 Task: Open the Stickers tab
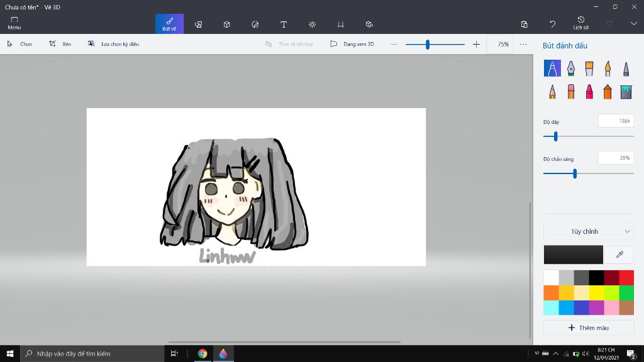click(255, 25)
